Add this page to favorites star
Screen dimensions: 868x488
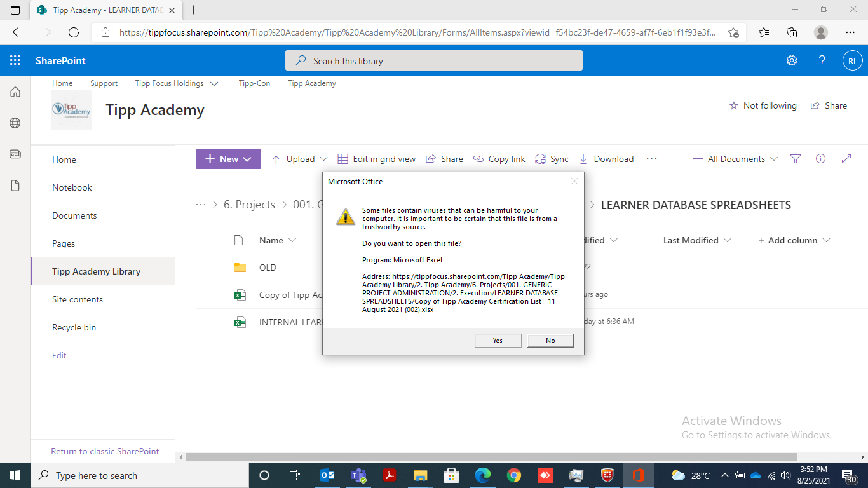(733, 32)
